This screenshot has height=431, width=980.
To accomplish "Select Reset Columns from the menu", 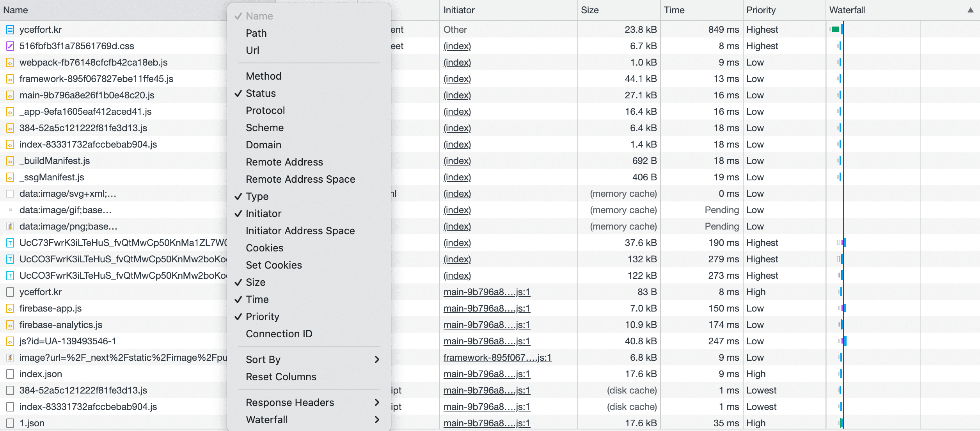I will [x=281, y=376].
